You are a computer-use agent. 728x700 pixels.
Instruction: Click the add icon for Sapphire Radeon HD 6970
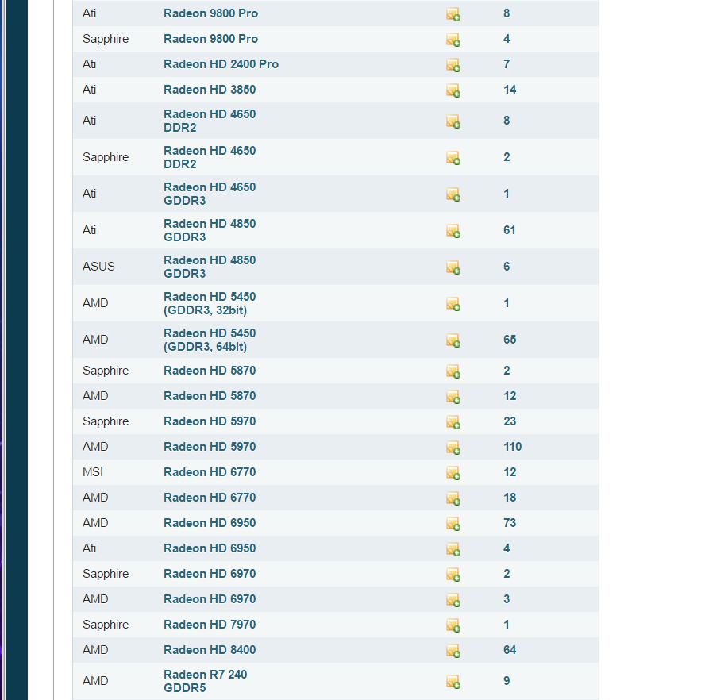tap(453, 575)
